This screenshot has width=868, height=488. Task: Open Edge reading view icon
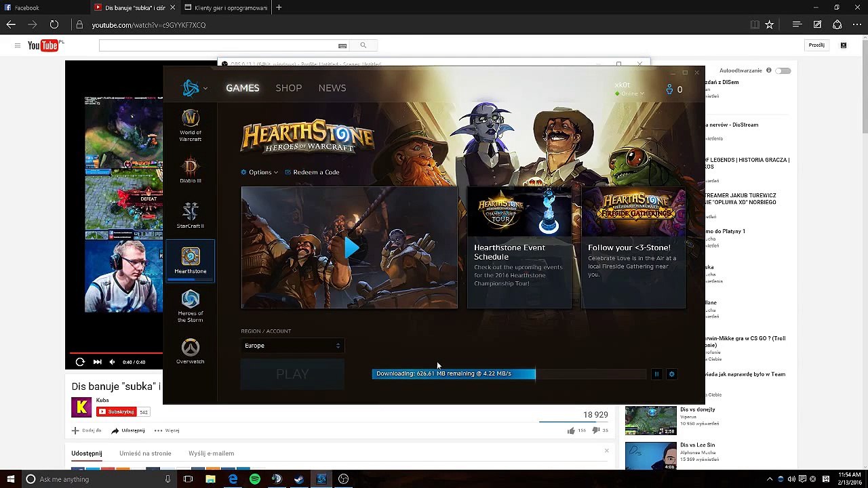754,24
